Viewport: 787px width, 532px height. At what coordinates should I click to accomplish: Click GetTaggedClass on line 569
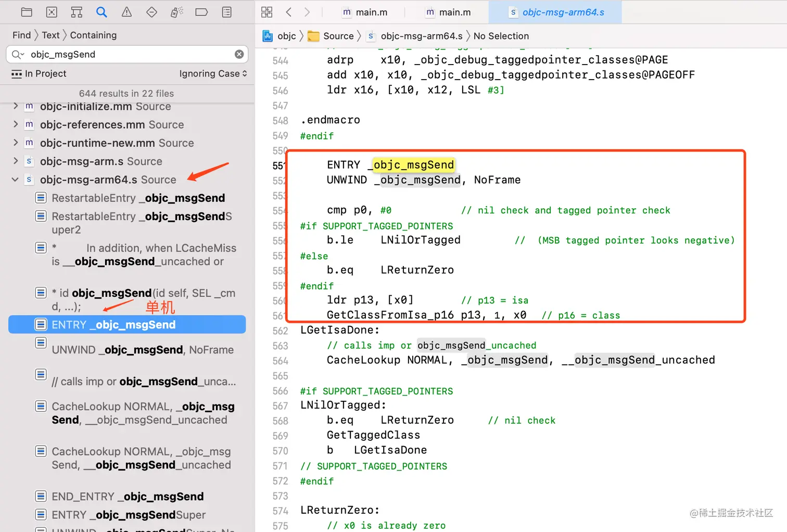click(x=373, y=435)
